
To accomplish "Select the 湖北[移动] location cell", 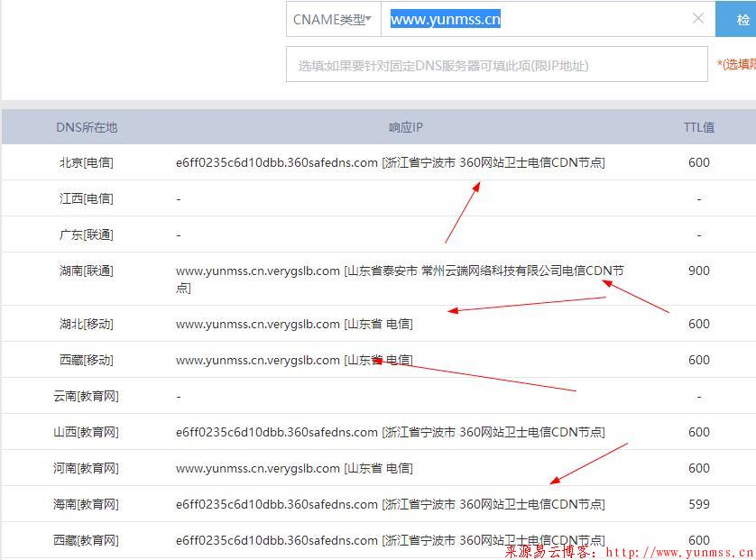I will 87,324.
